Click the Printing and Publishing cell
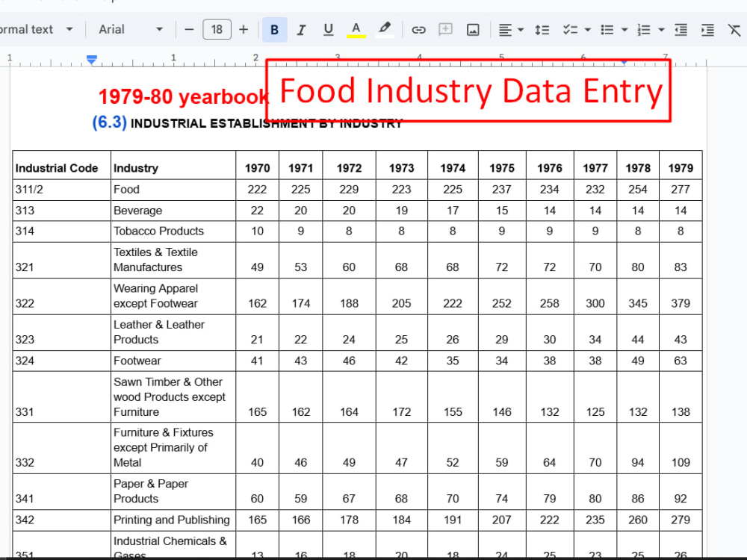This screenshot has height=560, width=747. pyautogui.click(x=173, y=520)
